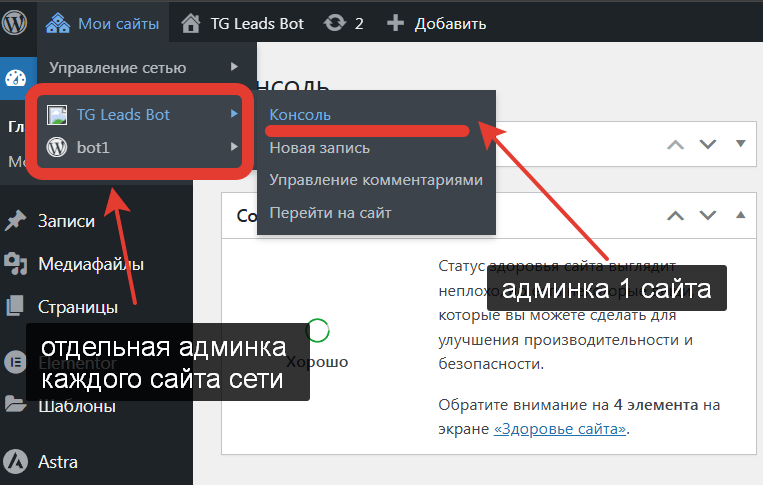The image size is (763, 485).
Task: Click TG Leads Bot site thumbnail icon
Action: coord(57,115)
